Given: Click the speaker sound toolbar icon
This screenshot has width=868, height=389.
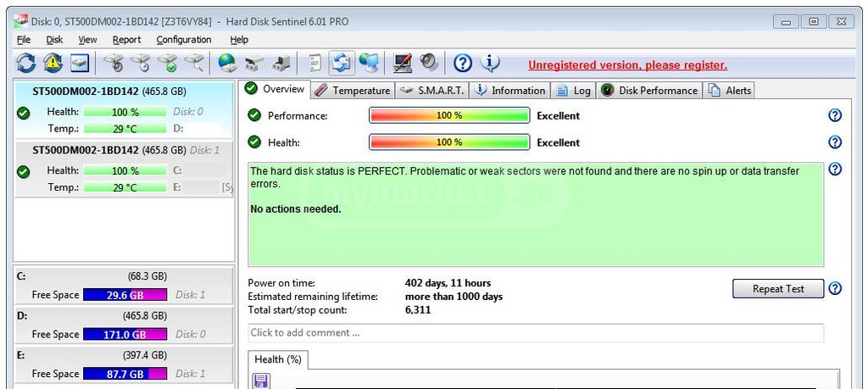Looking at the screenshot, I should point(428,63).
